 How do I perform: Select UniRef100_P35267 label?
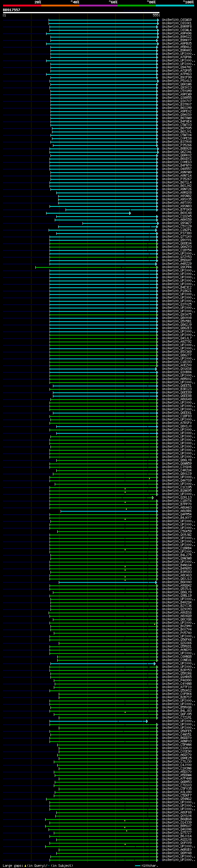tap(177, 179)
